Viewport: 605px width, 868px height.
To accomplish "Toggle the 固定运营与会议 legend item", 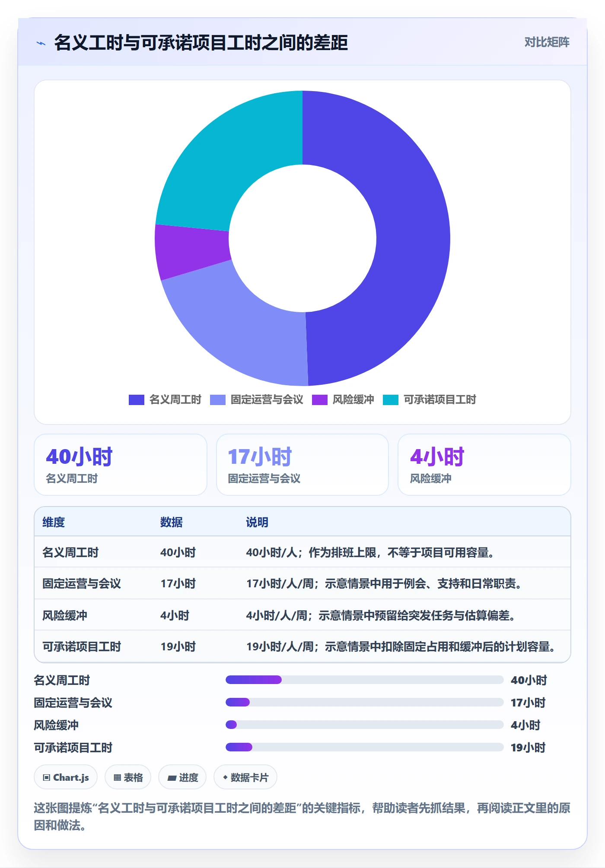I will (x=257, y=400).
